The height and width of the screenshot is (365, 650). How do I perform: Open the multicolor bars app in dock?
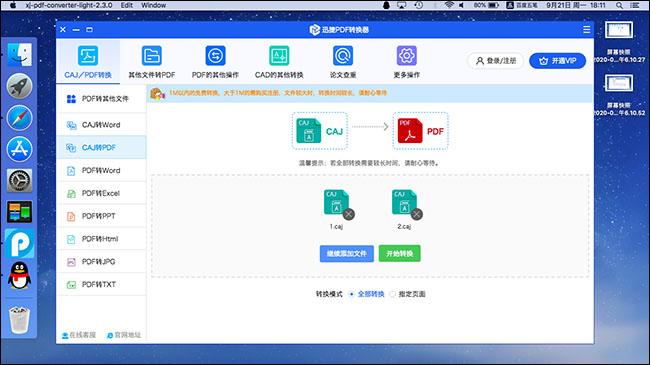point(19,212)
